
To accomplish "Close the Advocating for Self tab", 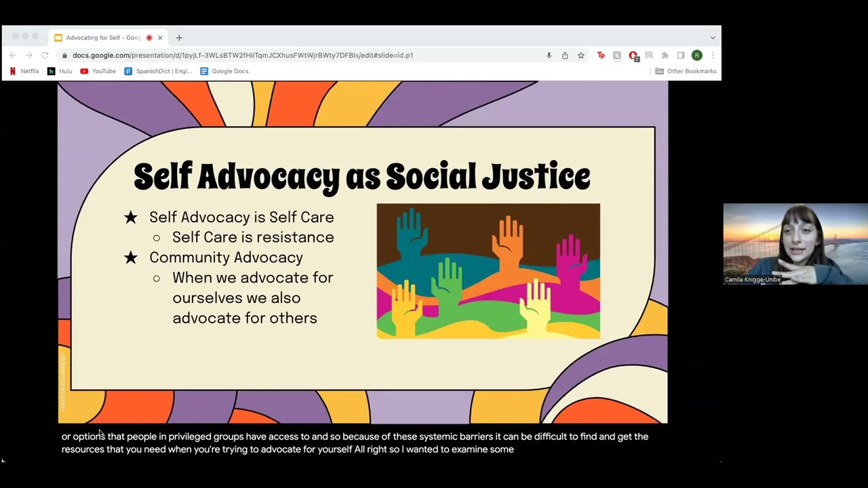I will 160,38.
